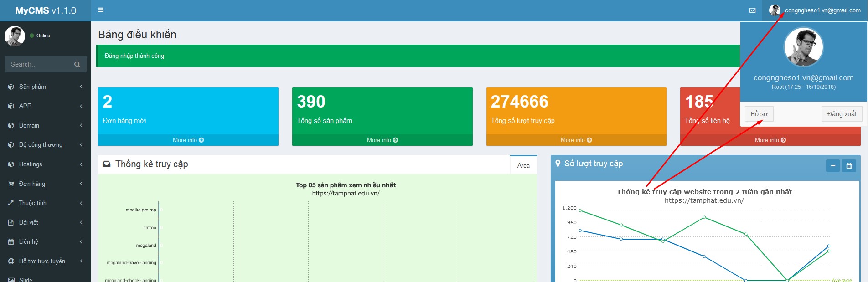Expand the Domain menu chevron
Image resolution: width=868 pixels, height=282 pixels.
(81, 126)
